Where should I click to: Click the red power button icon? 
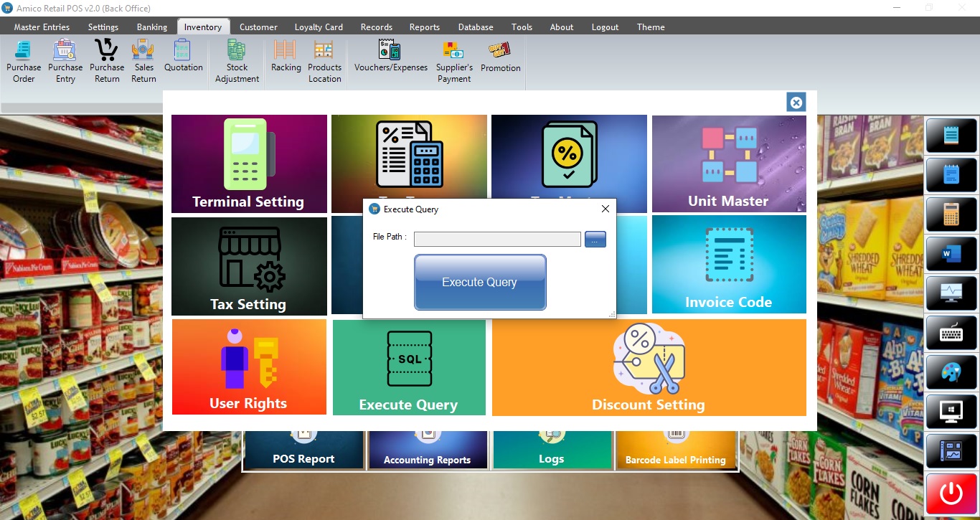click(x=951, y=493)
